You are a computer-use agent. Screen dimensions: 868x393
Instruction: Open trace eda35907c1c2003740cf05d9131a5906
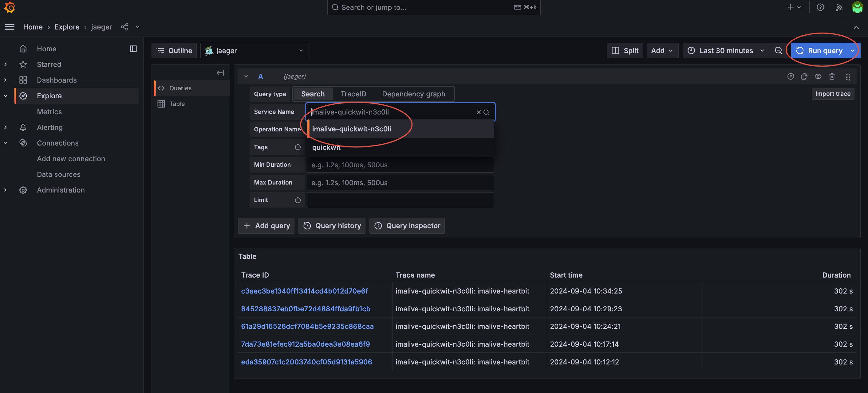tap(306, 362)
